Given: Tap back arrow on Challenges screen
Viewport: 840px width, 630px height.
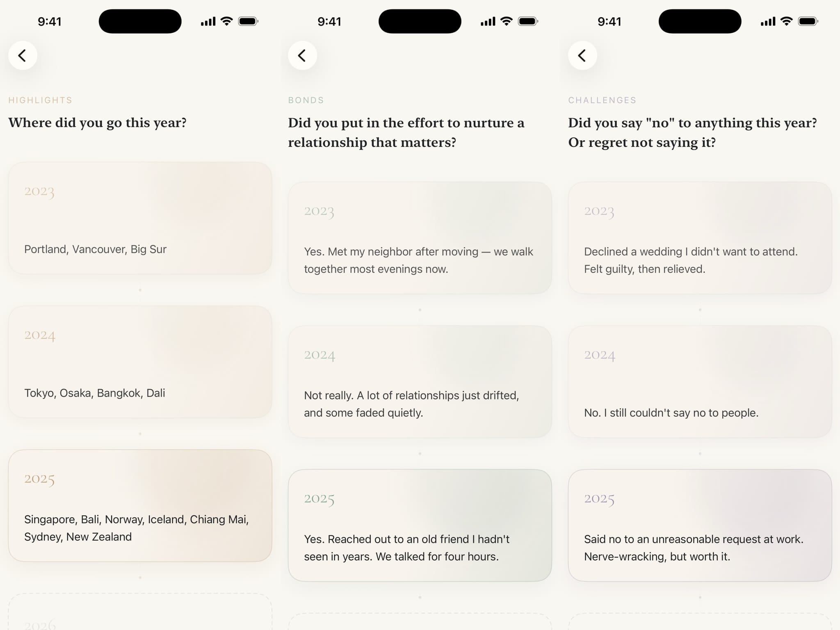Looking at the screenshot, I should pyautogui.click(x=582, y=55).
